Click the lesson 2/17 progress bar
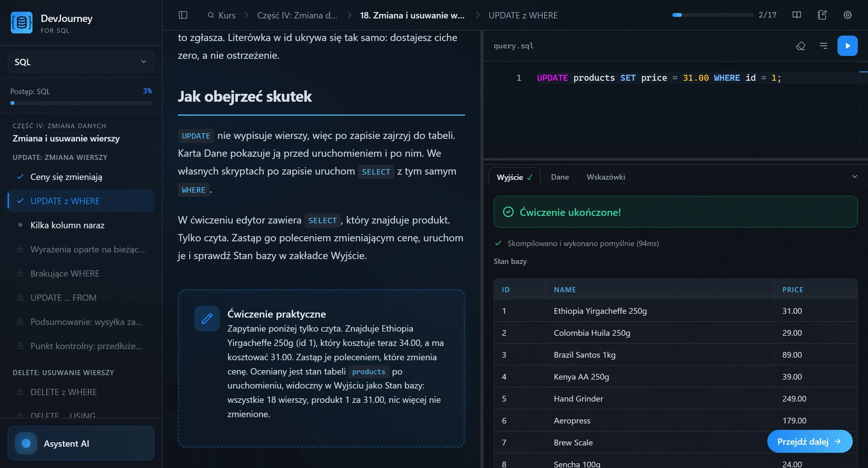Viewport: 868px width, 468px height. click(712, 15)
